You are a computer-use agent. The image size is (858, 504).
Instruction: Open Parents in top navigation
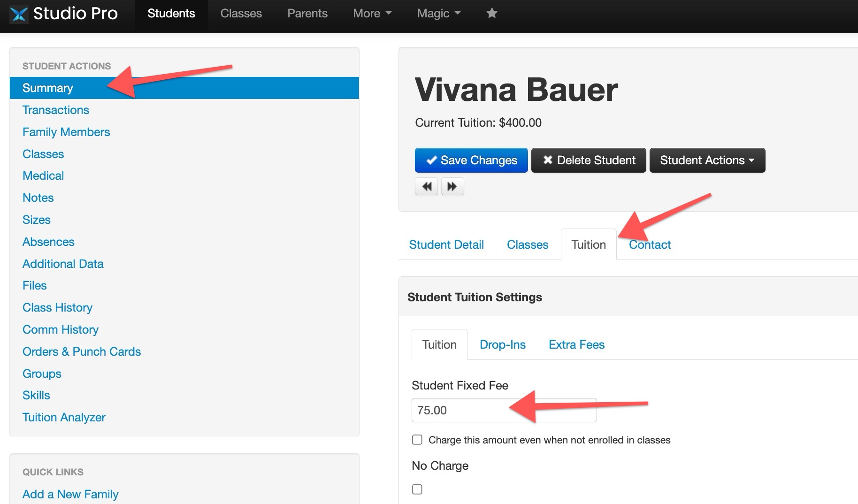[307, 13]
